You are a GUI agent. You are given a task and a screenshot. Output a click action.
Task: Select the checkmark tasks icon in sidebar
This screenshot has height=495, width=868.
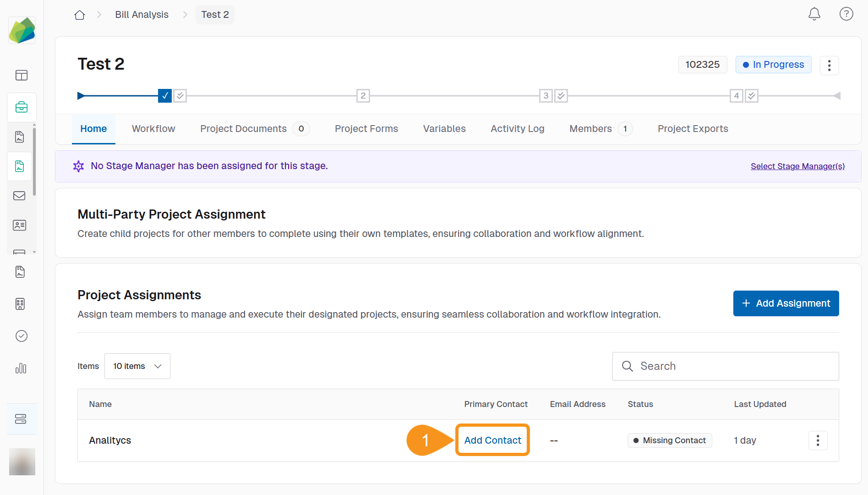coord(22,336)
